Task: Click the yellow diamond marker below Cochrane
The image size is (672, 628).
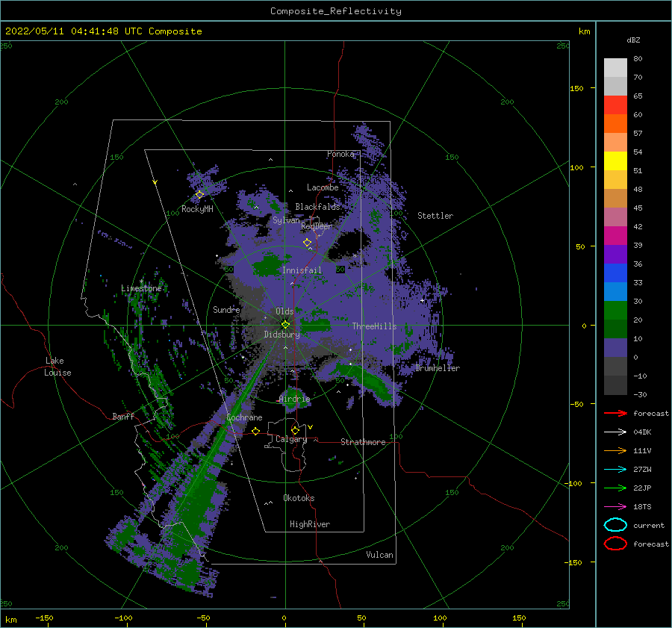Action: click(x=255, y=431)
